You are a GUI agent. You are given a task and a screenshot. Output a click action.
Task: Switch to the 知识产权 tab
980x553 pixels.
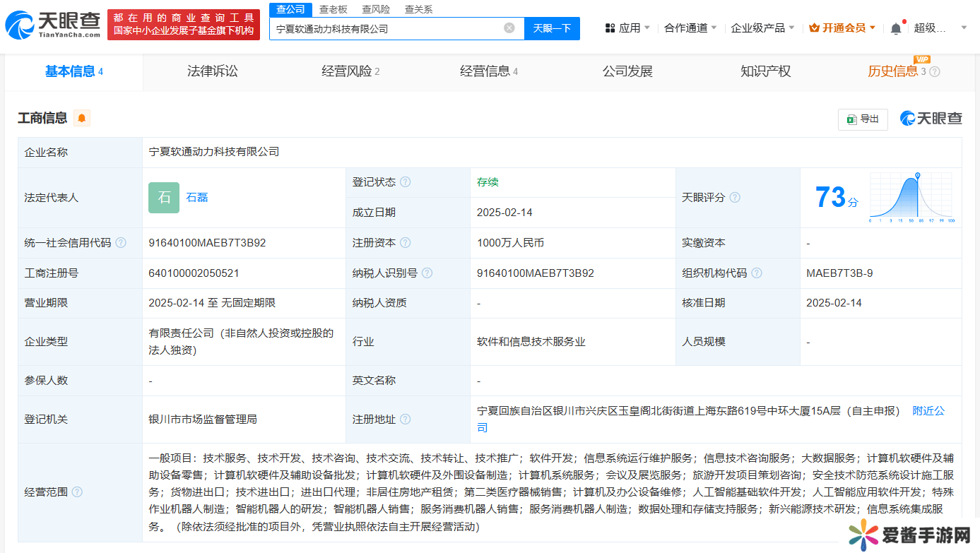[x=765, y=71]
